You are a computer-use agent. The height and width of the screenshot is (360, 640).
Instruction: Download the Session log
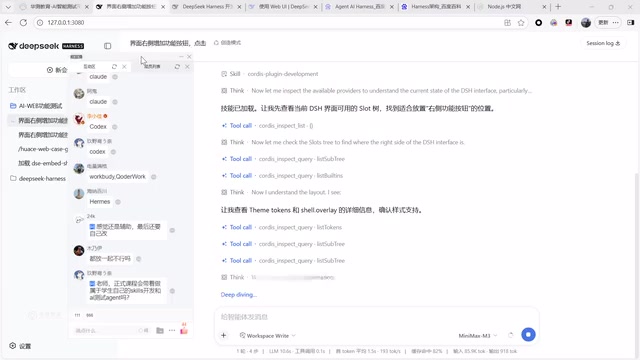coord(603,43)
